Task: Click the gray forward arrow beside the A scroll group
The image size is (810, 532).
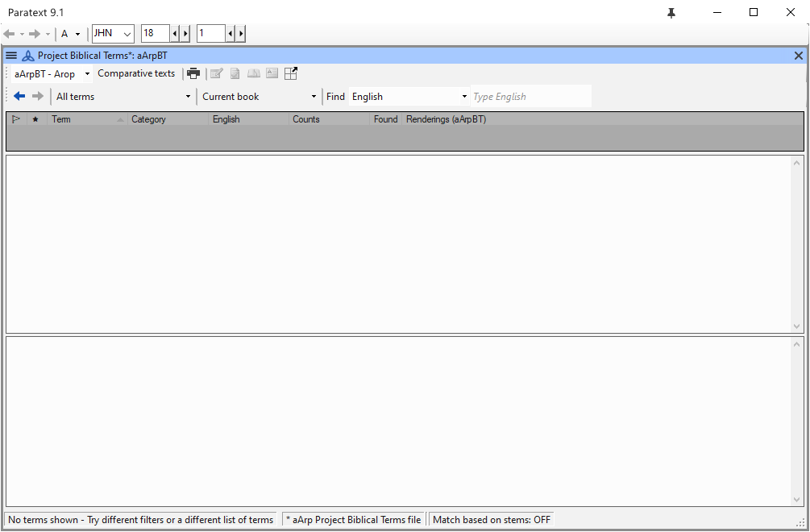Action: coord(35,34)
